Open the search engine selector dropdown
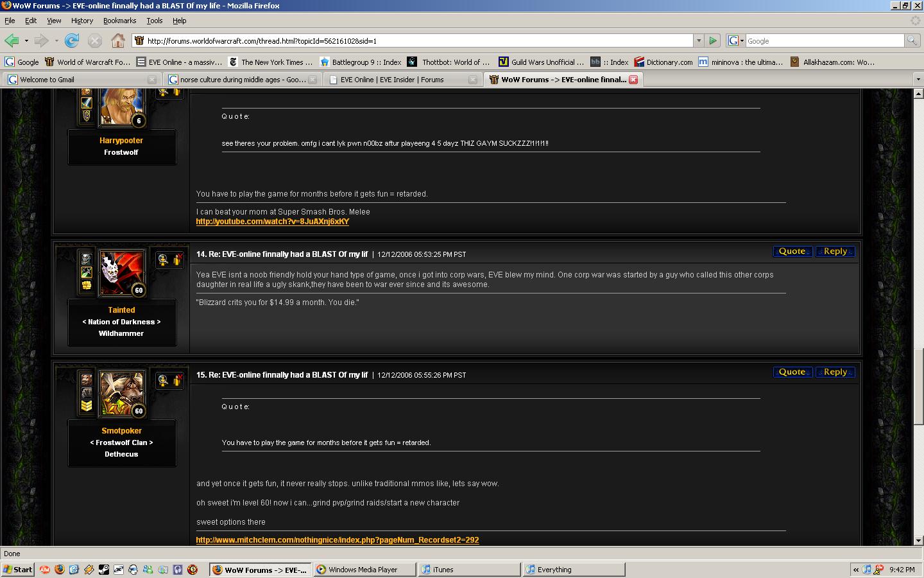The height and width of the screenshot is (578, 924). point(735,40)
